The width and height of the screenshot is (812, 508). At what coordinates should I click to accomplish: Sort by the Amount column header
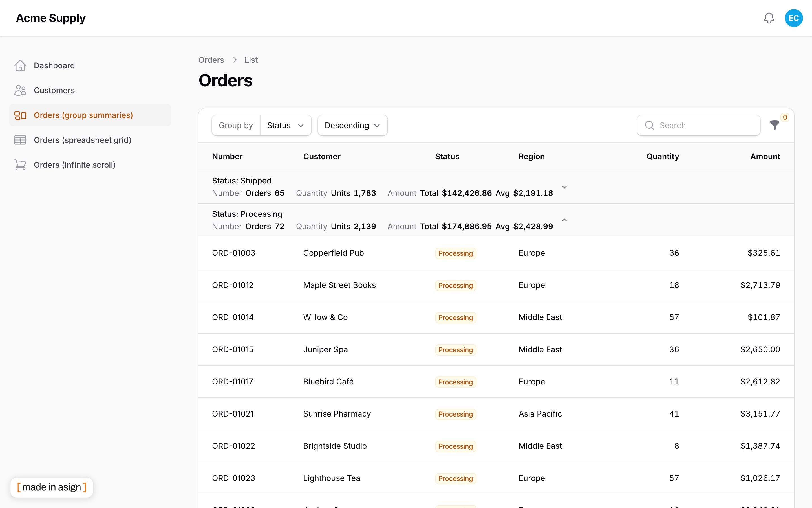765,156
